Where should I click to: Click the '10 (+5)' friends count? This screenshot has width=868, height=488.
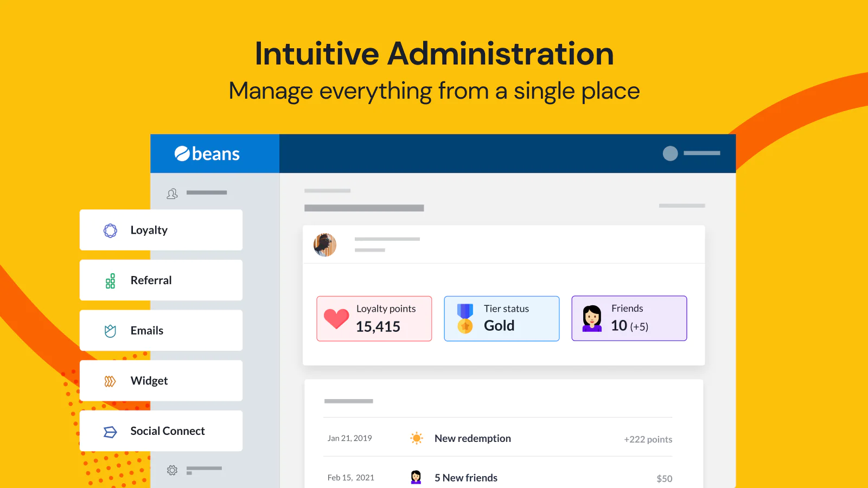click(630, 326)
